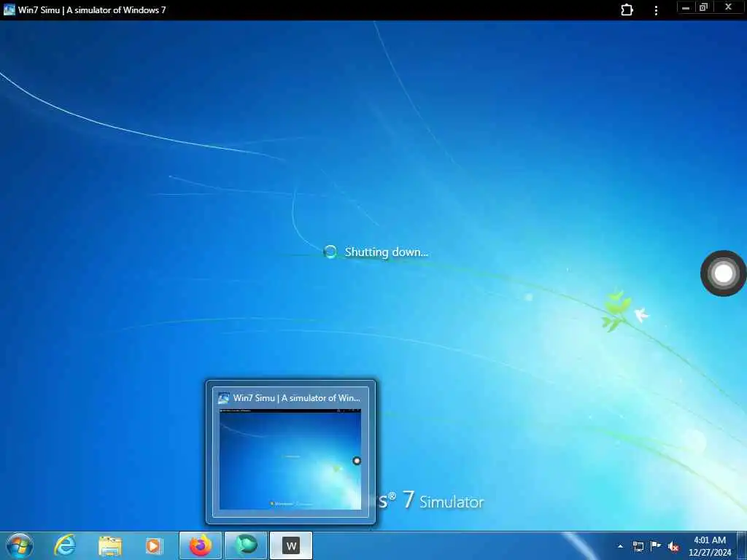Click the floating round assistive button
Viewport: 747px width, 560px height.
tap(723, 273)
